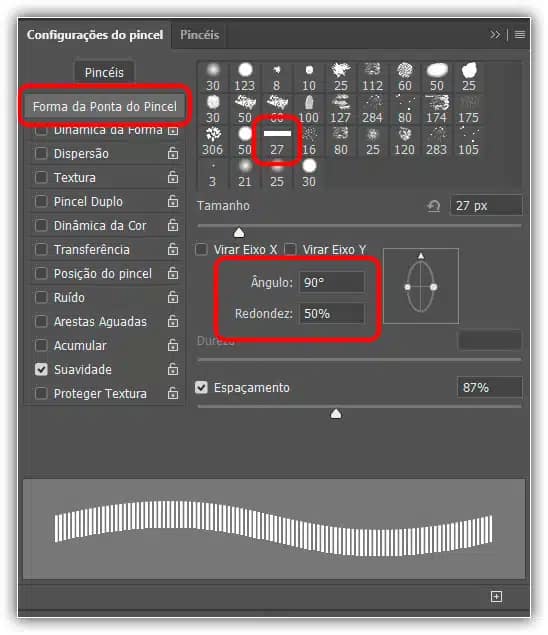Enable the Dinâmica da Cor checkbox
The height and width of the screenshot is (635, 548).
[41, 225]
